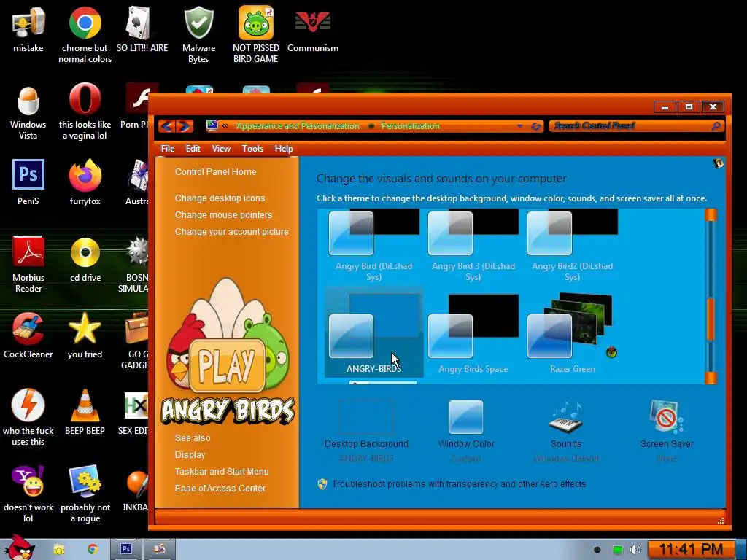Screen dimensions: 747x560
Task: Click the search magnifier icon
Action: [x=716, y=125]
